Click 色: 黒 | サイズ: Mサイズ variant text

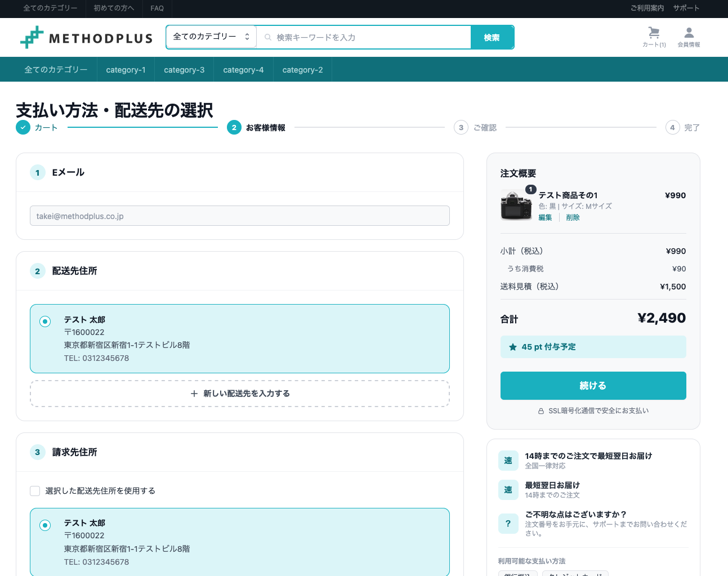coord(575,206)
